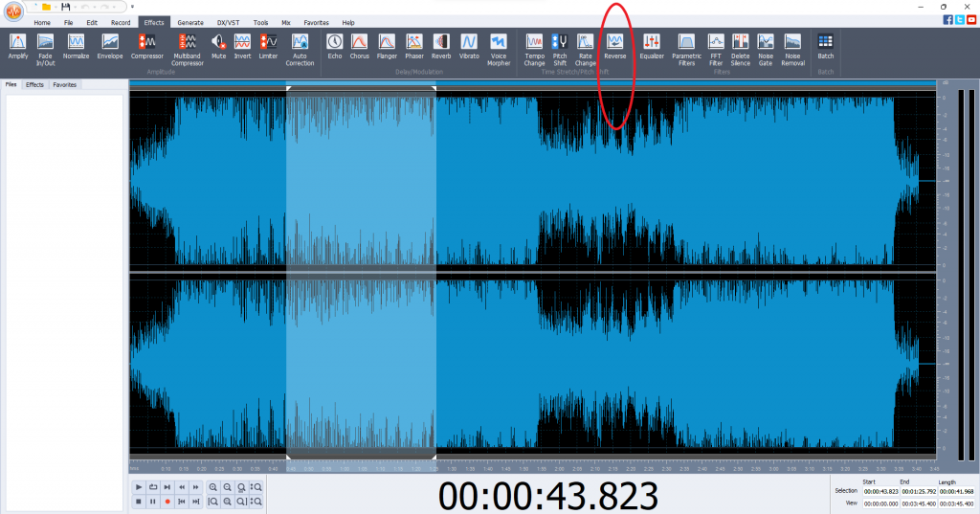Zoom out horizontally on the waveform
This screenshot has height=514, width=980.
[x=227, y=487]
